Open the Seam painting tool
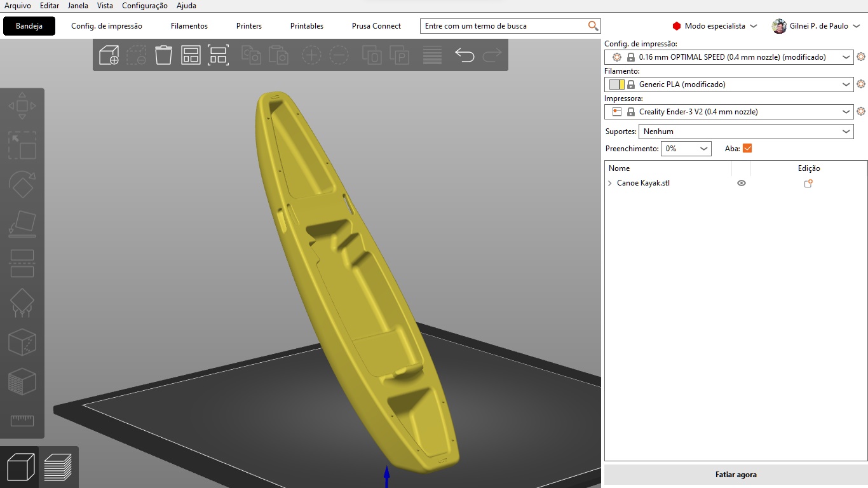Screen dimensions: 868x488 pos(22,342)
